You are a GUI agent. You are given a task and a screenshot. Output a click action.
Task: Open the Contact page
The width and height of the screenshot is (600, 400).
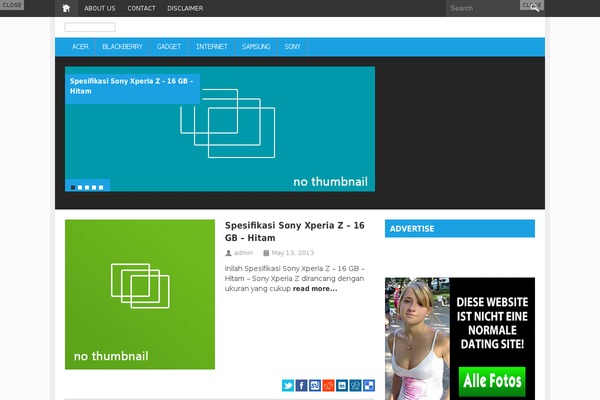click(141, 8)
